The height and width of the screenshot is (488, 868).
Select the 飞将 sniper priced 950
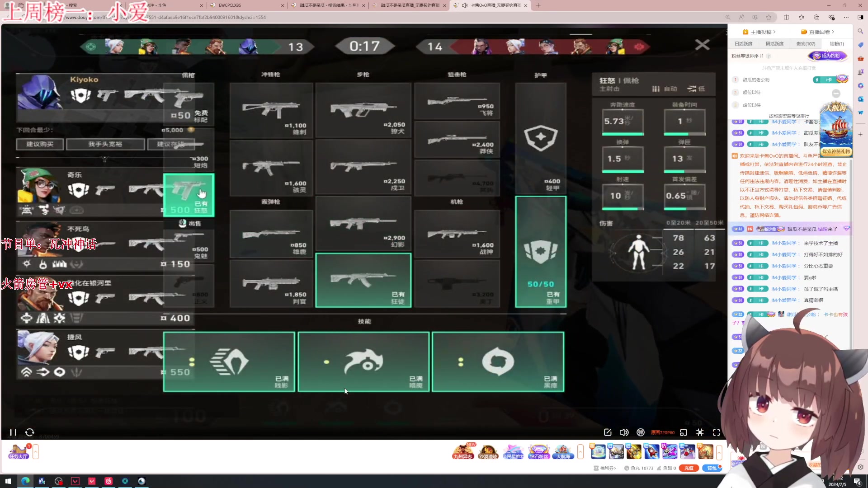click(457, 101)
